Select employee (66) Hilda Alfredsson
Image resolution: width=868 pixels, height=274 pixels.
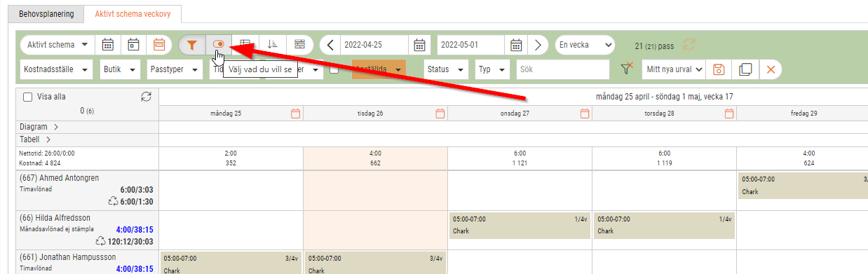point(55,218)
